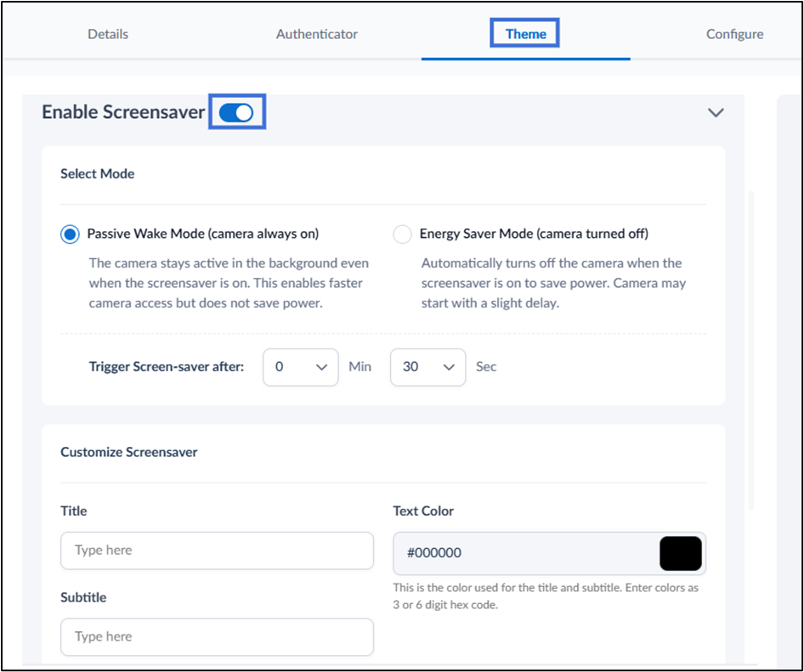
Task: Go to the Configure tab
Action: [x=734, y=34]
